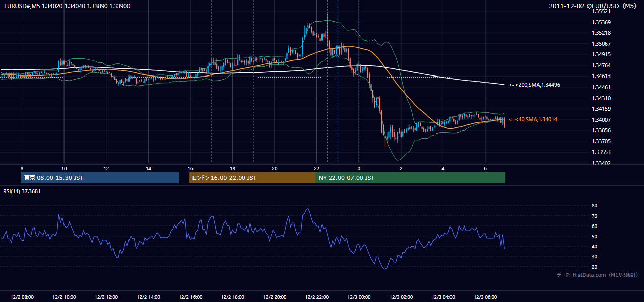
Task: Click hour tick 14 under price chart
Action: (x=148, y=168)
